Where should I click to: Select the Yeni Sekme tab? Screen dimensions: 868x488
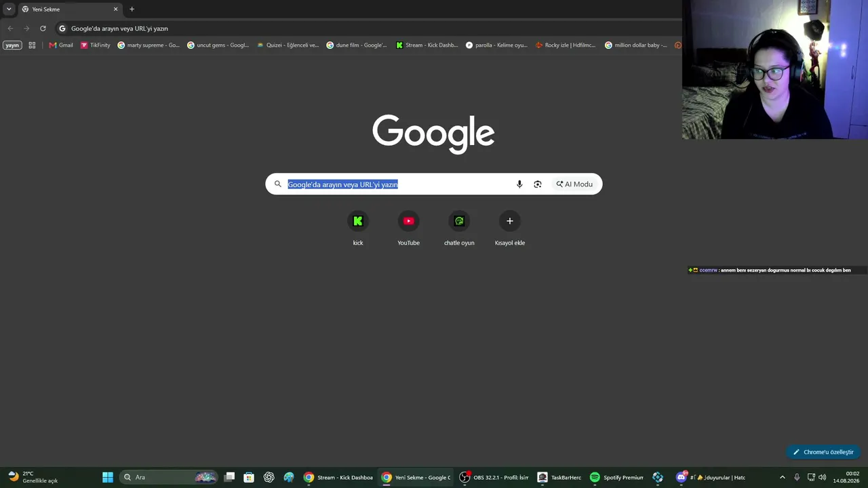point(70,9)
